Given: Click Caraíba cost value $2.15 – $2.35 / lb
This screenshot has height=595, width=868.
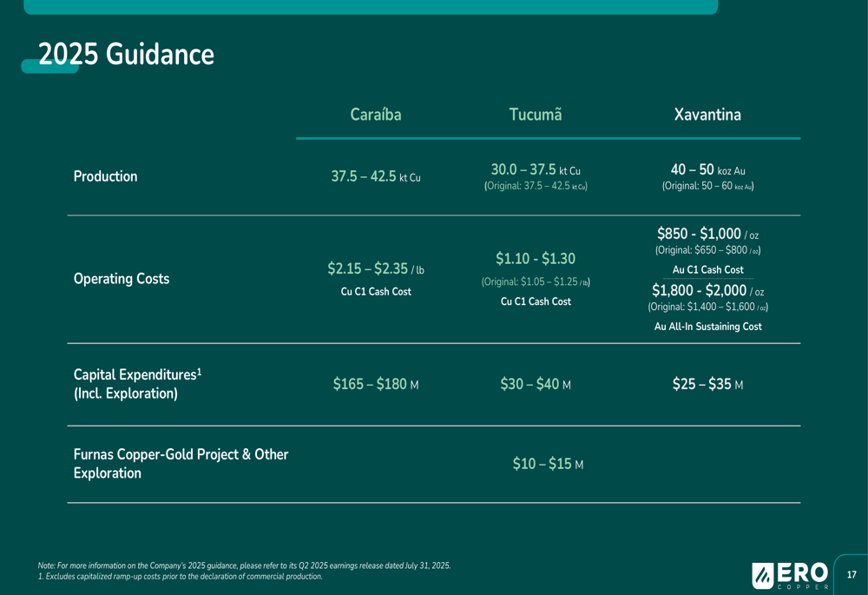Looking at the screenshot, I should (376, 268).
